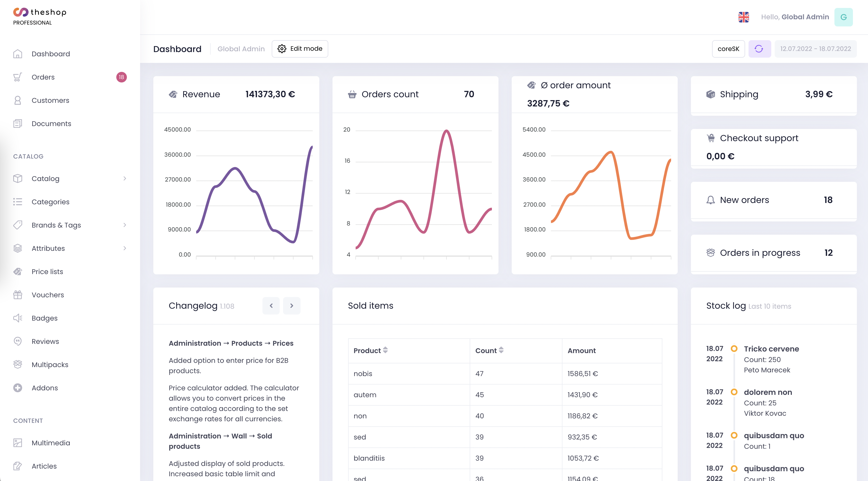Click the Articles edit icon
The height and width of the screenshot is (481, 868).
click(17, 466)
